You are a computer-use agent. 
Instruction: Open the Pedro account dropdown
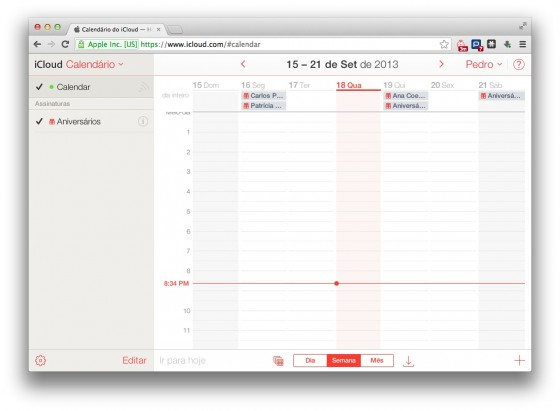[x=484, y=65]
